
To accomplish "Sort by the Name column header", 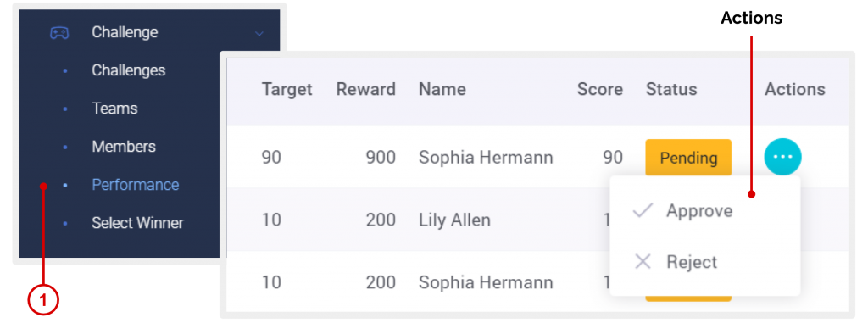I will click(x=442, y=89).
